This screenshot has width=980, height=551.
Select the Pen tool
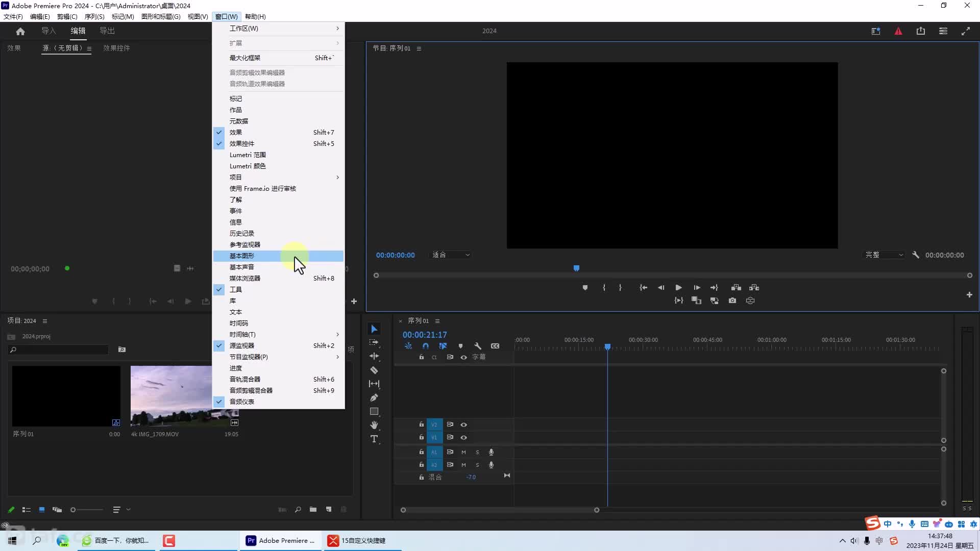pyautogui.click(x=374, y=397)
